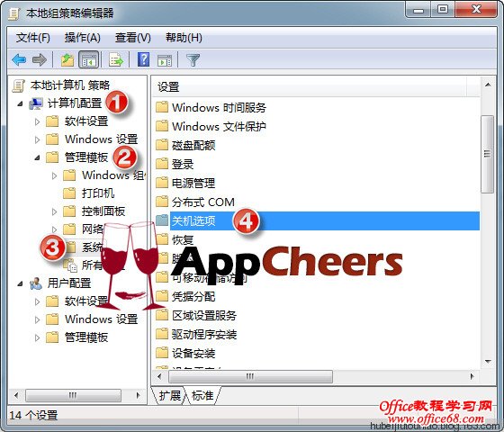Collapse 管理模板 under 计算机配置
The width and height of the screenshot is (504, 432).
37,157
